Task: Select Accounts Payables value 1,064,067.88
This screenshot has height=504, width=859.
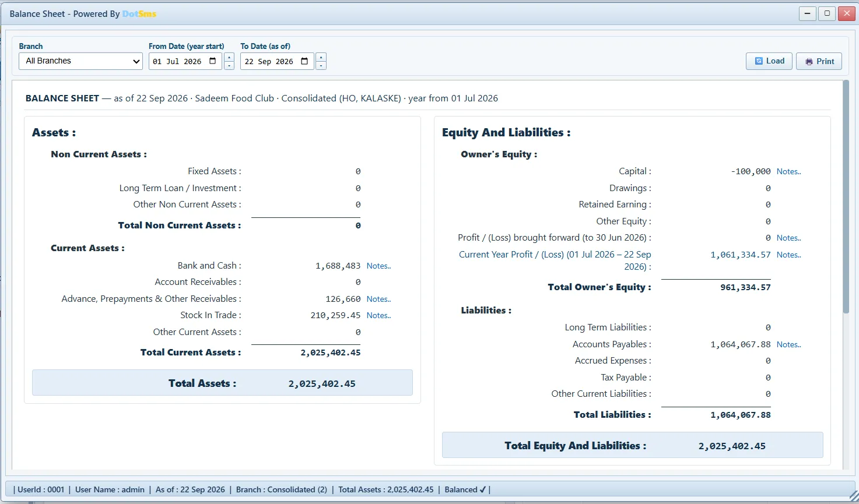Action: click(741, 344)
